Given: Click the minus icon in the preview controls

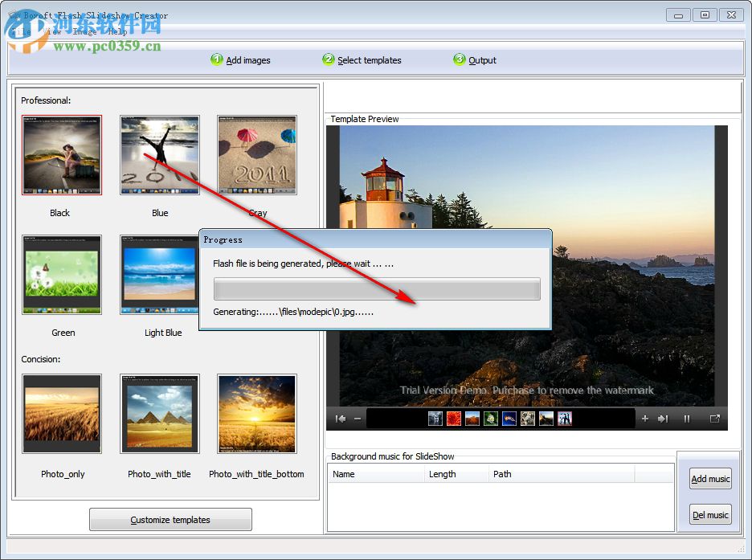Looking at the screenshot, I should pyautogui.click(x=358, y=418).
